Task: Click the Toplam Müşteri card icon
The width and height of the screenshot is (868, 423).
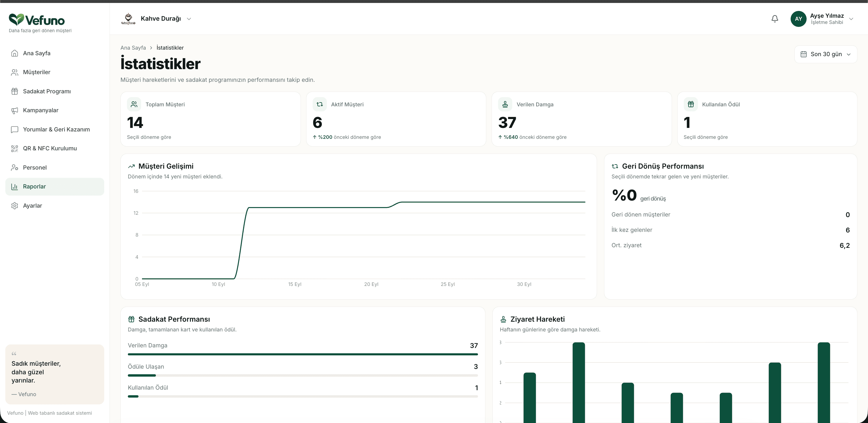Action: pos(134,104)
